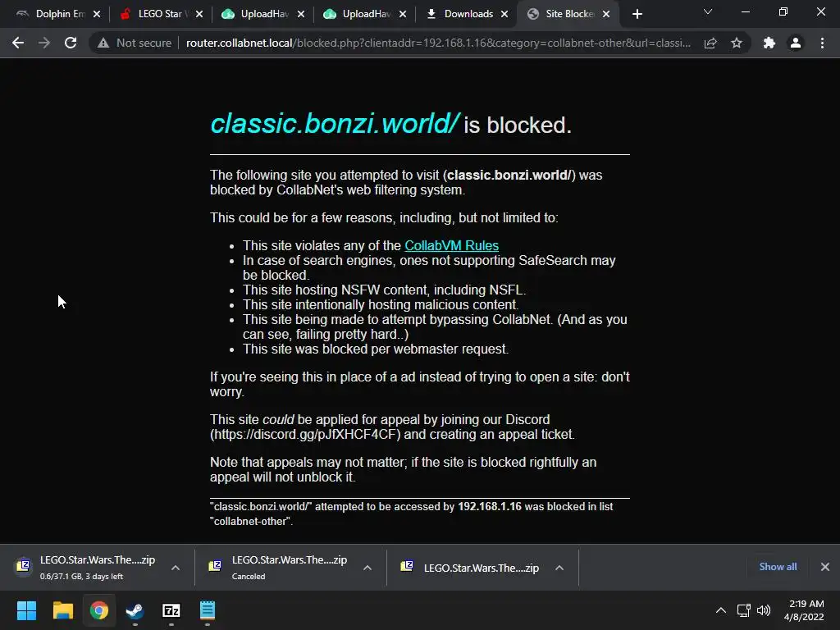Close the Downloads tab
840x630 pixels.
click(x=504, y=15)
